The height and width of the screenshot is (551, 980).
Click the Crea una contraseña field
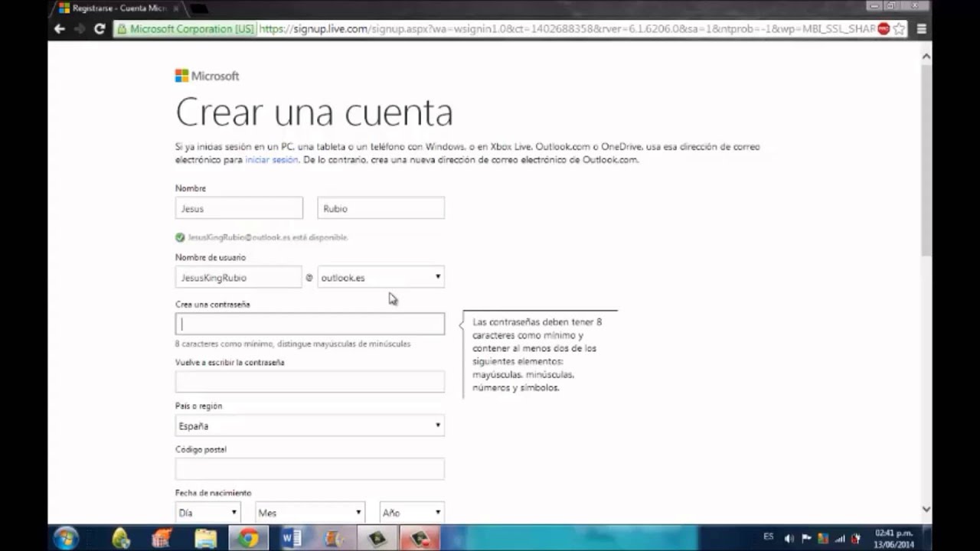pos(309,324)
